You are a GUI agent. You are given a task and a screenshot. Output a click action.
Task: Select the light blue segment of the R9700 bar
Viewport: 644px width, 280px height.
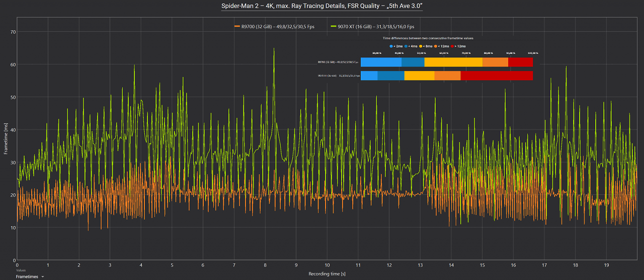click(x=381, y=62)
